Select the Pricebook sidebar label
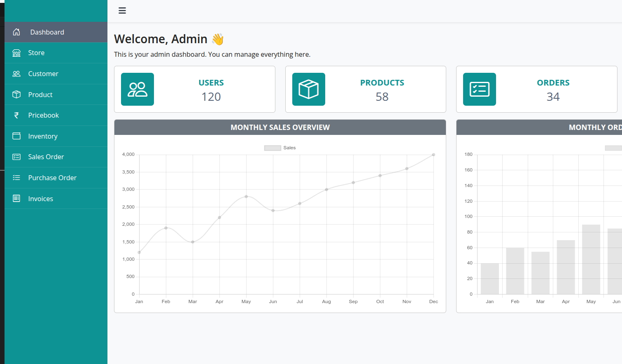The image size is (622, 364). [x=43, y=115]
